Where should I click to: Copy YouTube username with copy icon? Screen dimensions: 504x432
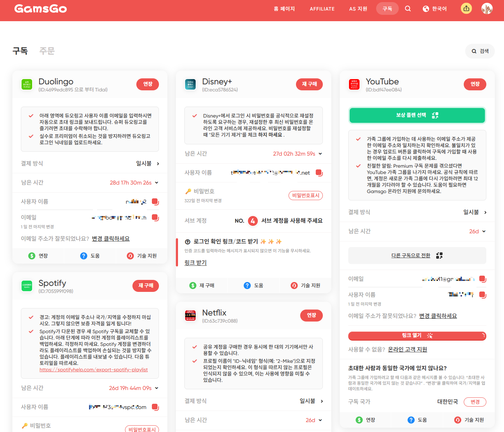(x=482, y=295)
